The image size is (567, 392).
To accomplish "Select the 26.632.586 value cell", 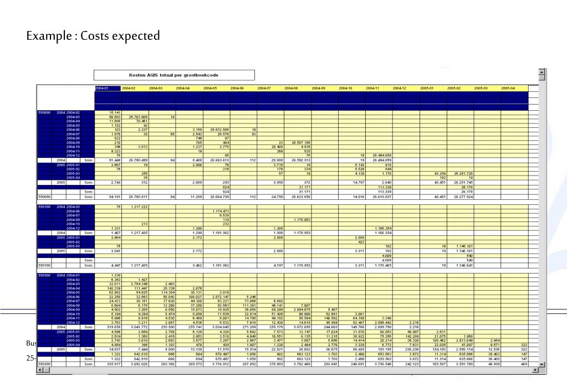I will [217, 130].
